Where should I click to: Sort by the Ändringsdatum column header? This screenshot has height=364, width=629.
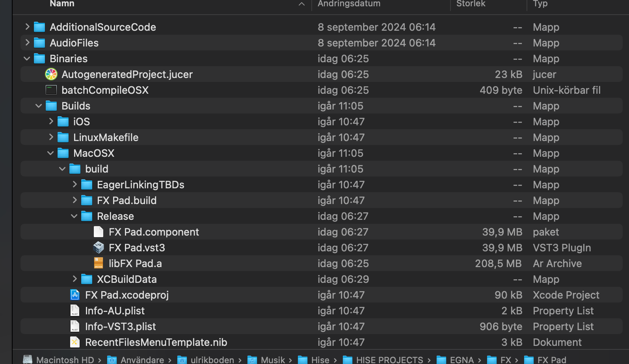click(x=349, y=4)
